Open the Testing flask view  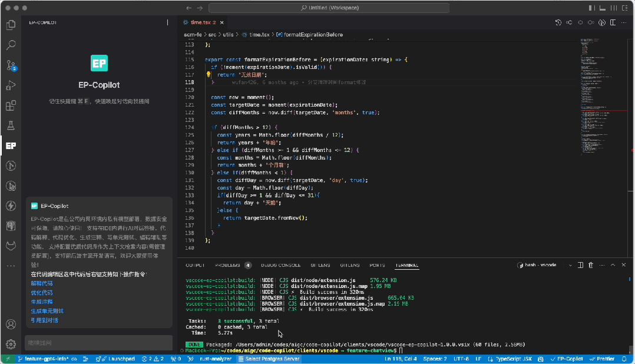(x=11, y=125)
